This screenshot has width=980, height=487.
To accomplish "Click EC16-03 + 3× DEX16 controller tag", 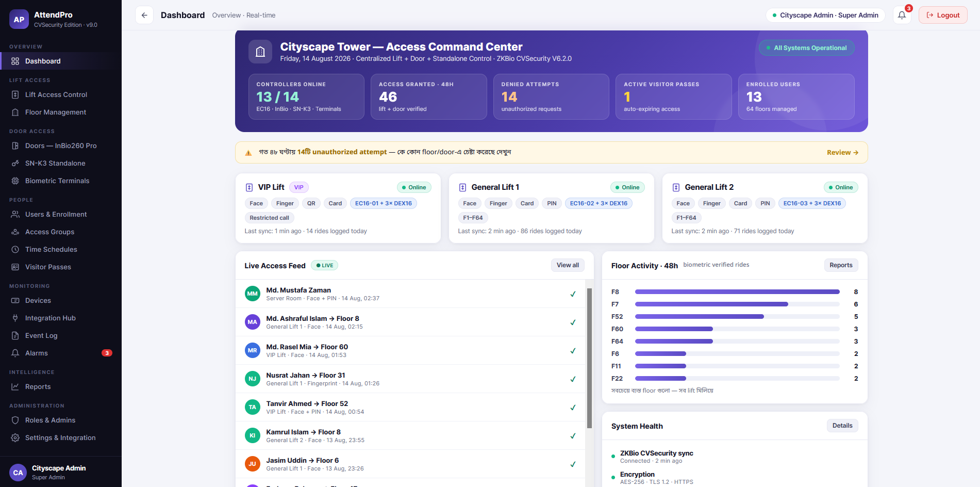I will 812,203.
